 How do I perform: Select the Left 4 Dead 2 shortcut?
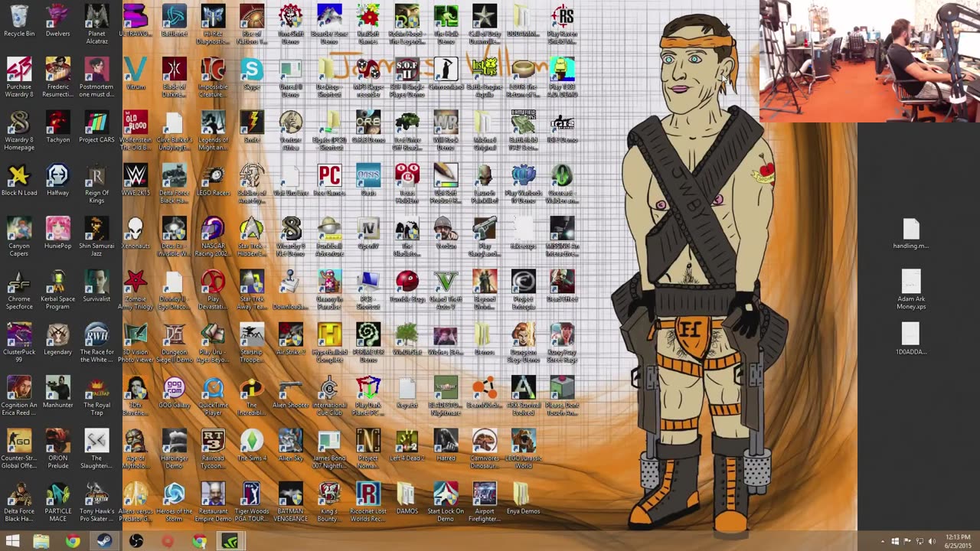pyautogui.click(x=407, y=444)
